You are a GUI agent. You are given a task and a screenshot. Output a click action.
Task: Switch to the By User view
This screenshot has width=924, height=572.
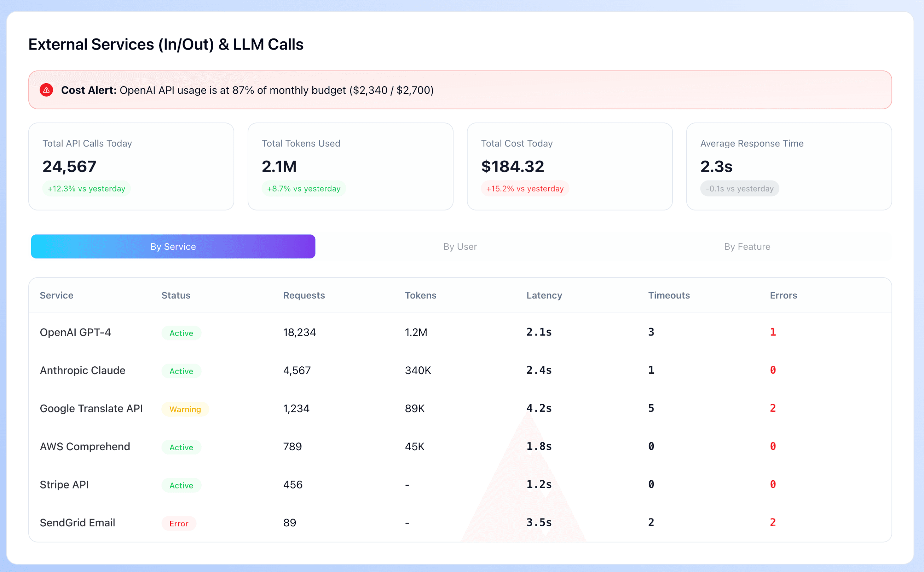460,246
